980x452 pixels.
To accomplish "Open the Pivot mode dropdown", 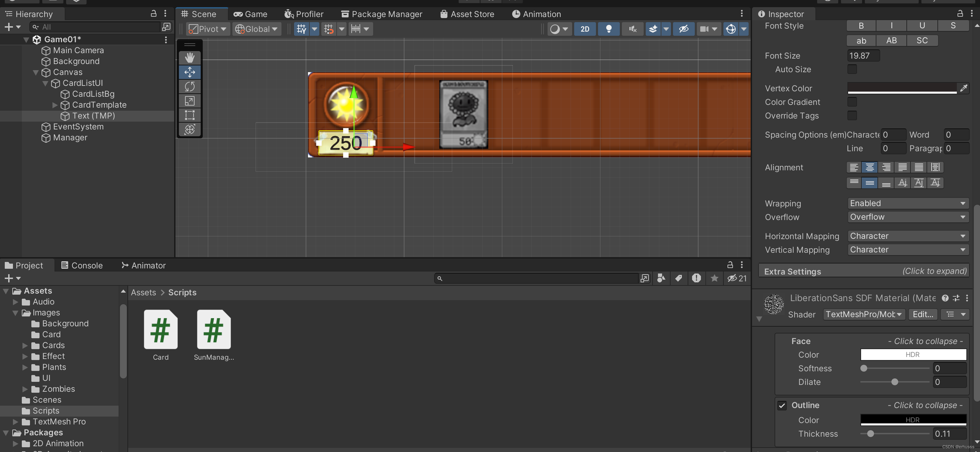I will (209, 29).
